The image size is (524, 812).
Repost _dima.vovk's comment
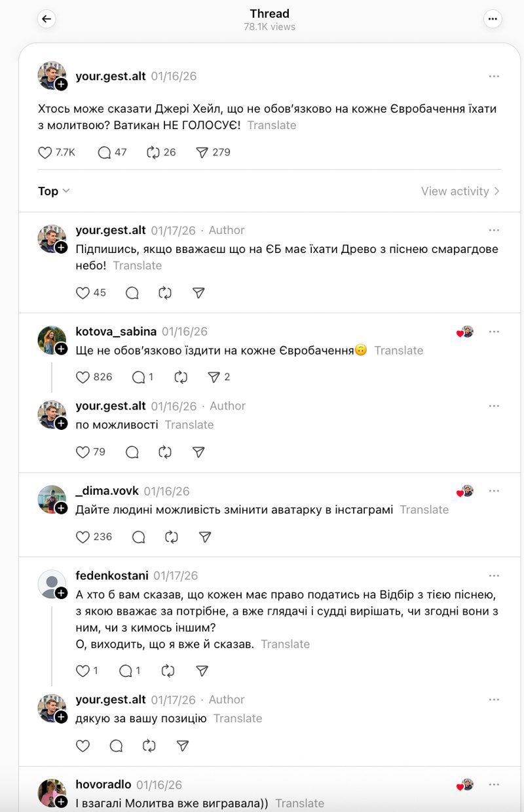tap(172, 537)
